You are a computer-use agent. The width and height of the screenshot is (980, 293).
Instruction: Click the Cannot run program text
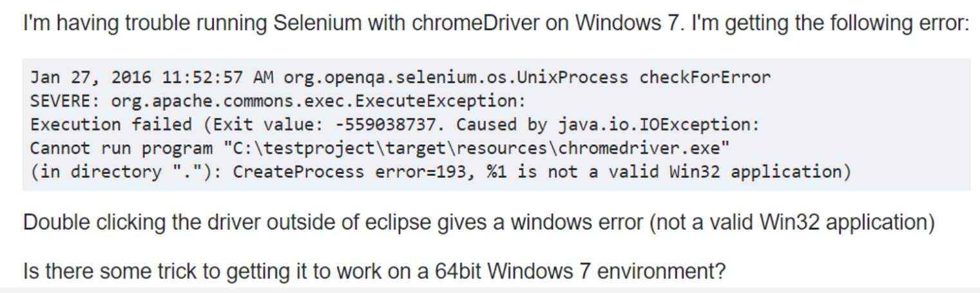click(121, 148)
